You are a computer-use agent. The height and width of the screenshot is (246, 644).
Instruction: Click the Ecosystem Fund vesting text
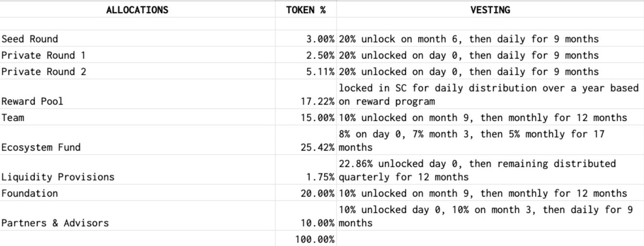471,140
